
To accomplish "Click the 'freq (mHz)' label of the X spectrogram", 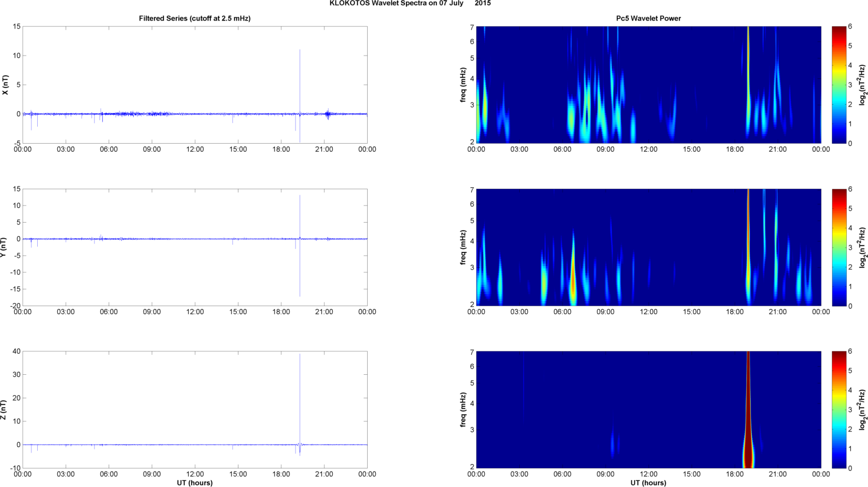I will click(463, 85).
